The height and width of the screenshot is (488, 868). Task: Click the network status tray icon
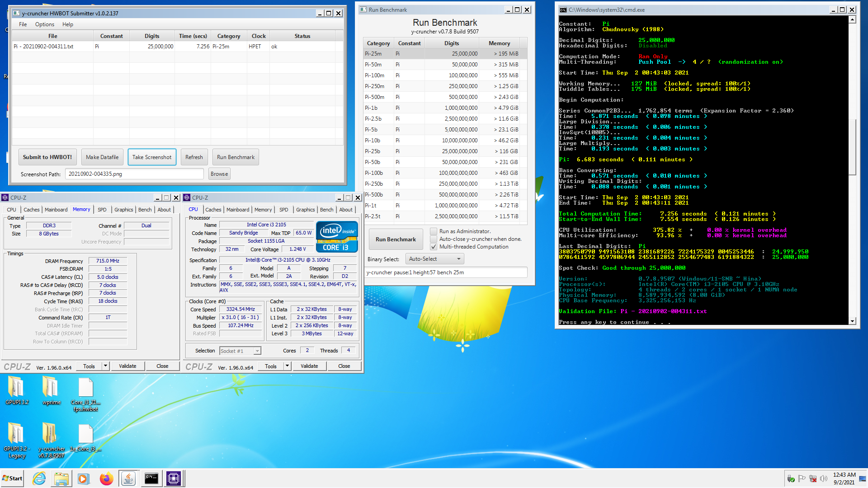tap(813, 479)
